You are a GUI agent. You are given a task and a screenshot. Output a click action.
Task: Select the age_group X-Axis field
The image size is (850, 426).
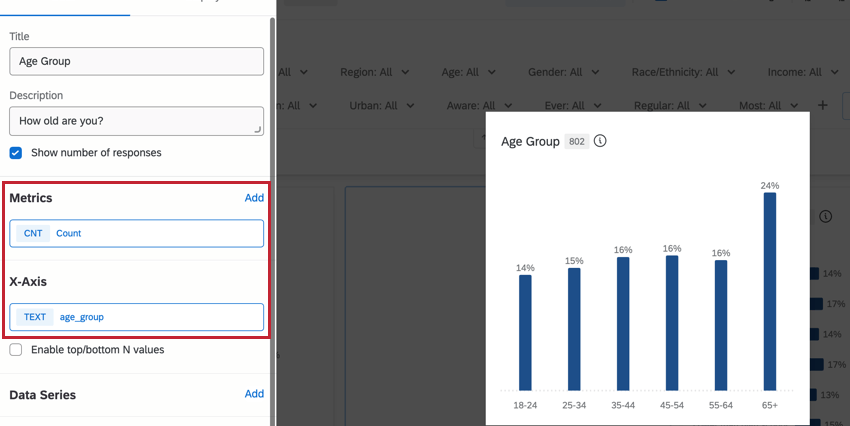[136, 317]
